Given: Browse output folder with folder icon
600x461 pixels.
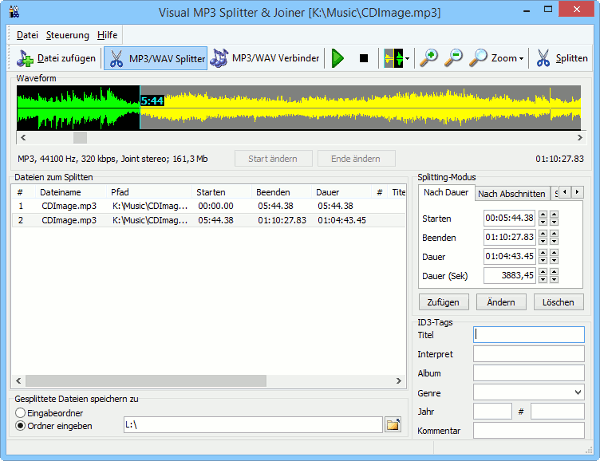Looking at the screenshot, I should click(x=393, y=425).
